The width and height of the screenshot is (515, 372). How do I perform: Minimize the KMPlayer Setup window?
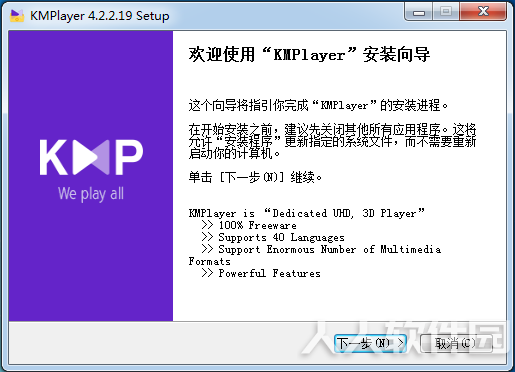tap(419, 12)
